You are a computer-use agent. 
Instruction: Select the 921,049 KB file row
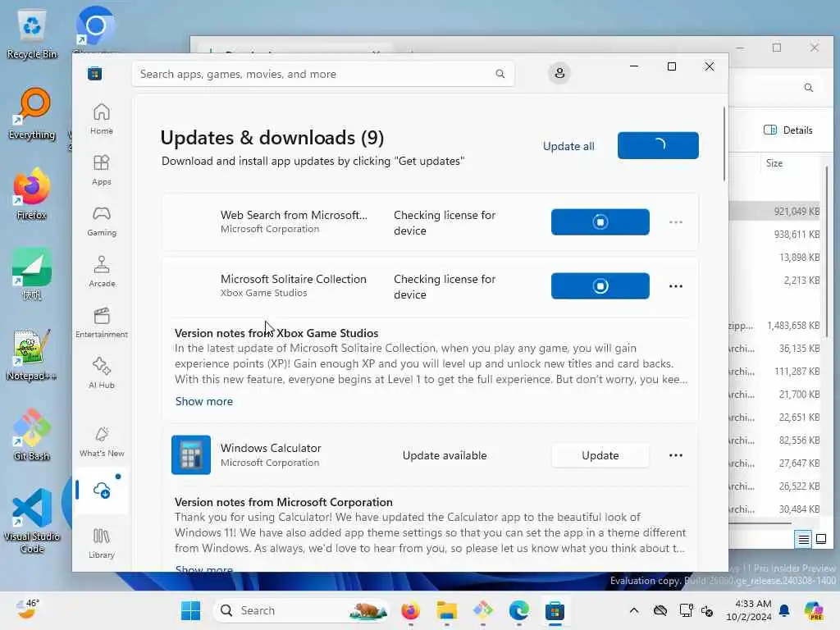(x=774, y=212)
